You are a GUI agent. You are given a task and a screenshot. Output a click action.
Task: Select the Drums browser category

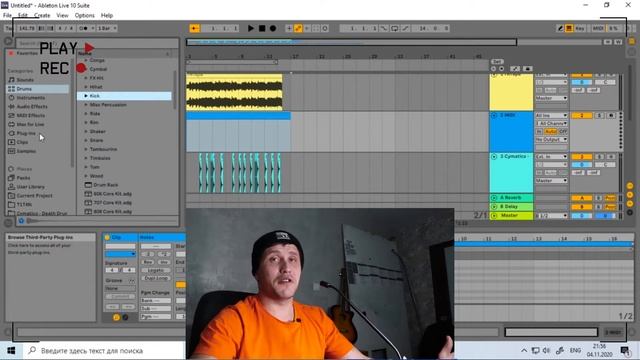pos(38,89)
